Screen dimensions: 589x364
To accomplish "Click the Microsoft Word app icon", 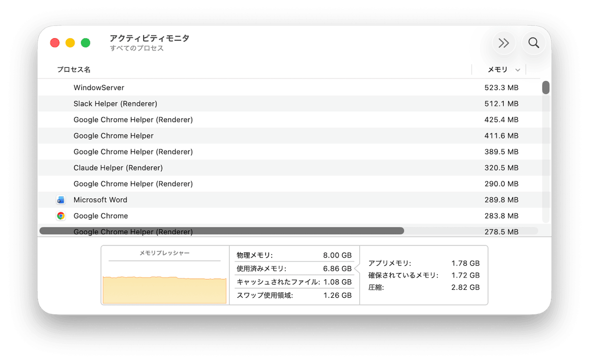I will click(x=61, y=200).
